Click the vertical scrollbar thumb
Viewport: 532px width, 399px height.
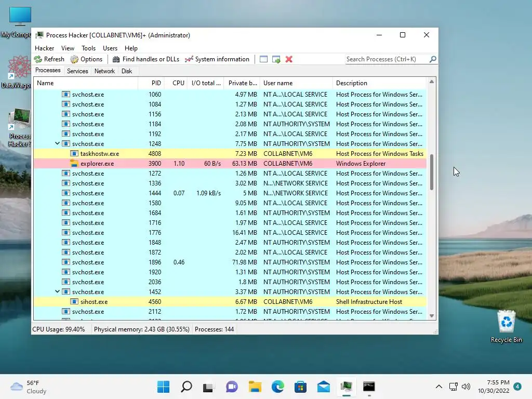[432, 172]
